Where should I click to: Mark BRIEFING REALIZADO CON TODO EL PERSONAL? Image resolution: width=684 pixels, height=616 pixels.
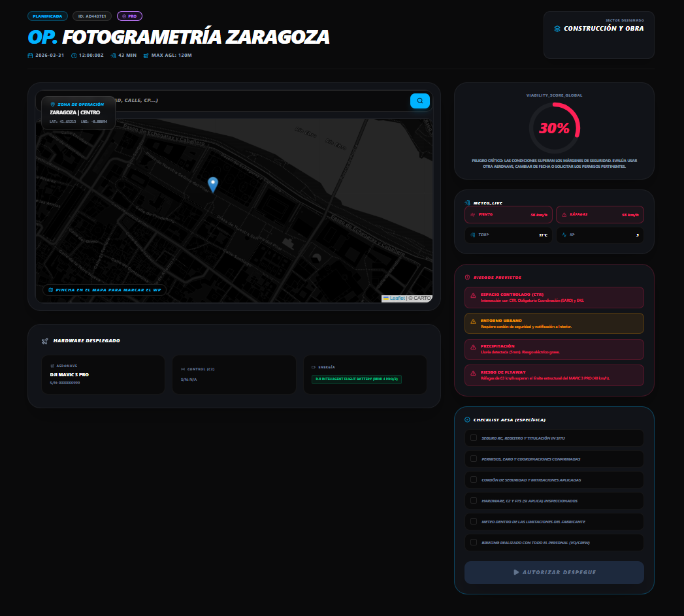[x=473, y=542]
